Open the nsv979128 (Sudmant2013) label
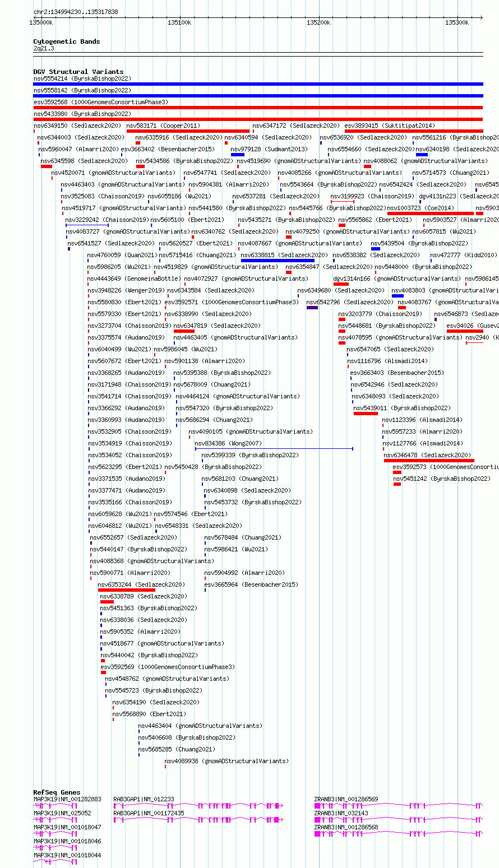This screenshot has height=868, width=499. pos(269,150)
